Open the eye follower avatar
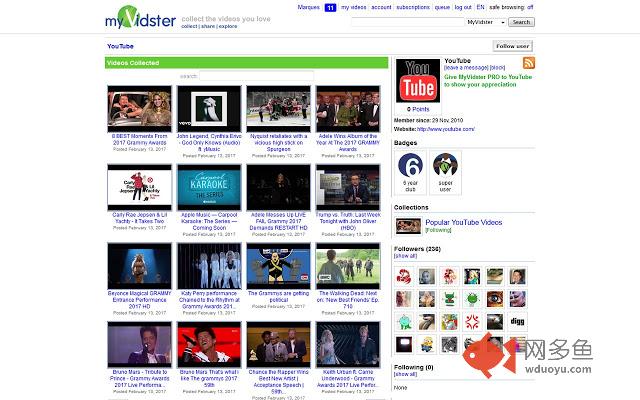The image size is (640, 400). pos(495,298)
